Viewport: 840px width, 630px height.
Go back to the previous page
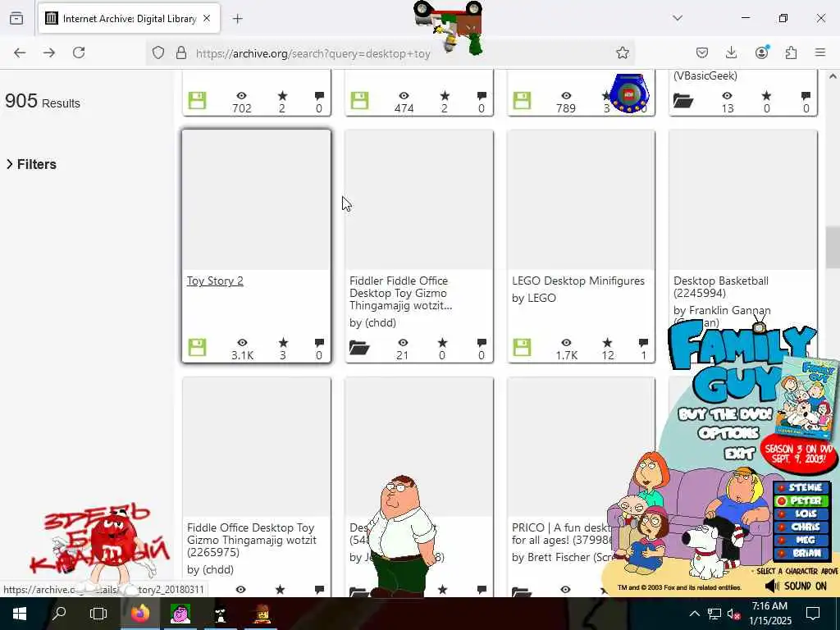20,52
